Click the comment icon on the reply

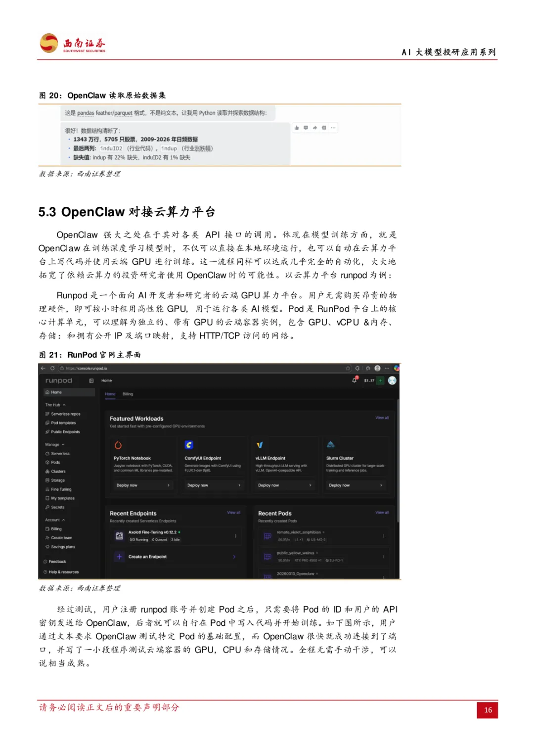pyautogui.click(x=306, y=128)
